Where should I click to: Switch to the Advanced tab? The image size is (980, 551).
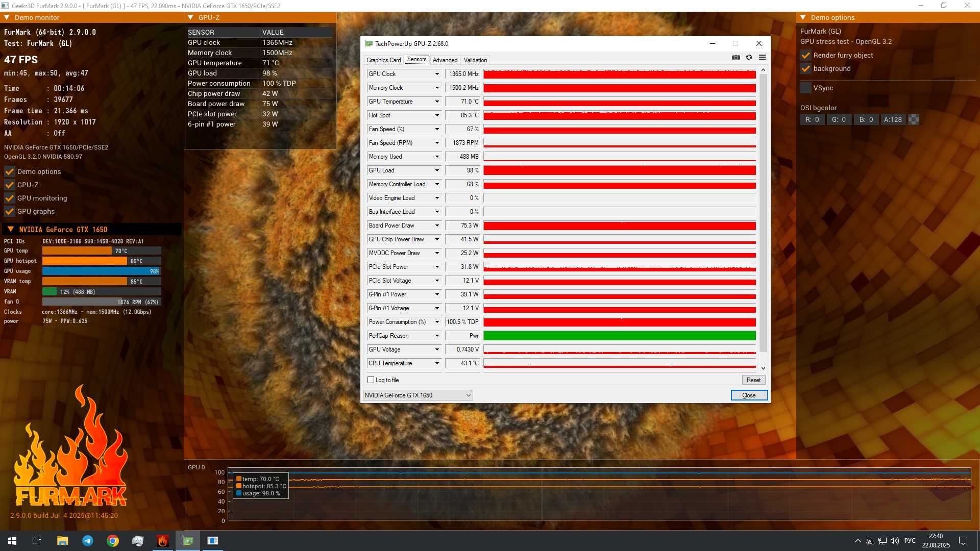tap(445, 60)
